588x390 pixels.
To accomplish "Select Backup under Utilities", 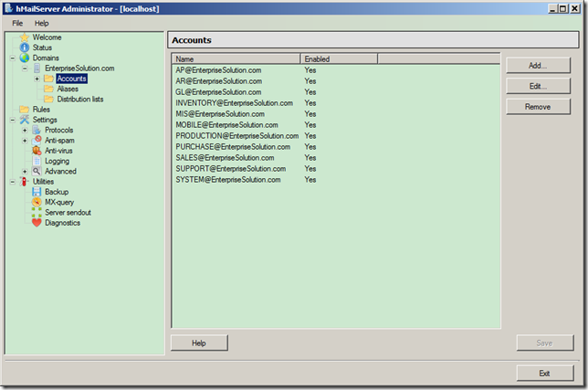I will (57, 192).
